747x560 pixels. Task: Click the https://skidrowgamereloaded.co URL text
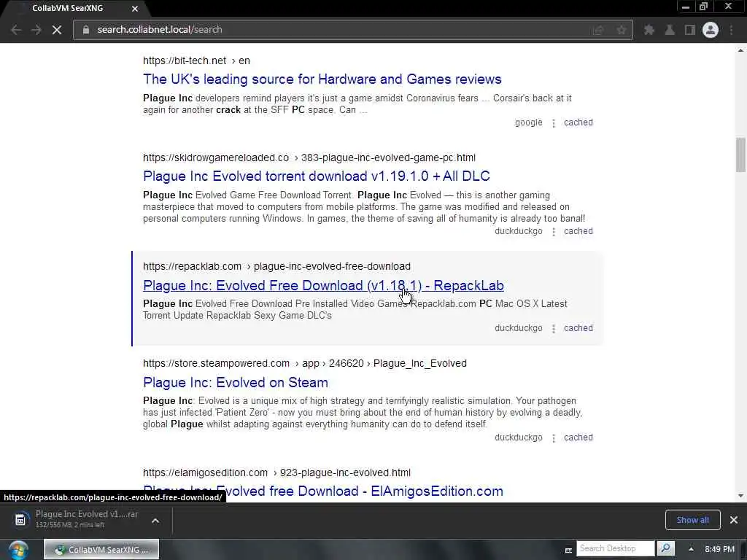tap(216, 157)
